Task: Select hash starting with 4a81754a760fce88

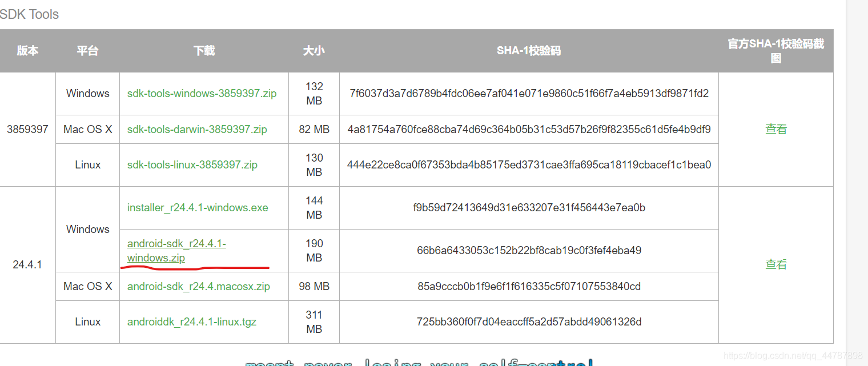Action: [x=529, y=129]
